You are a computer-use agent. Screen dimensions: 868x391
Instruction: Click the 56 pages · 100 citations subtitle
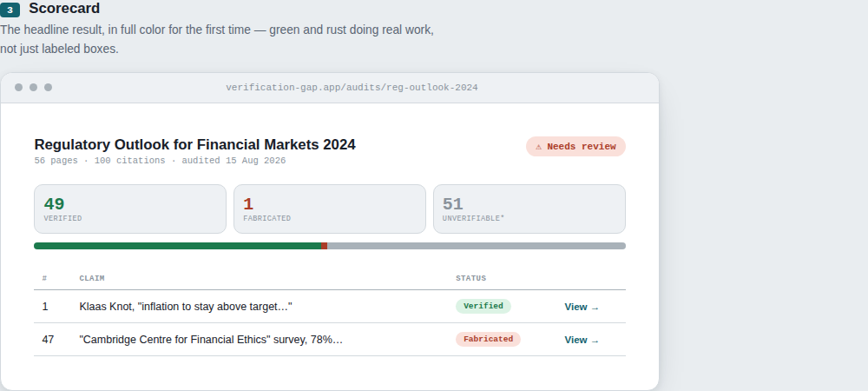(x=160, y=161)
